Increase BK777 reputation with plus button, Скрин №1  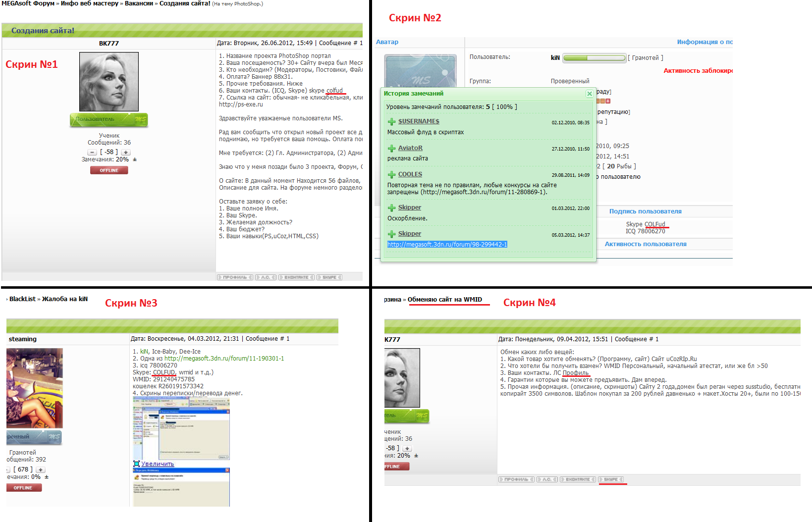(x=126, y=153)
